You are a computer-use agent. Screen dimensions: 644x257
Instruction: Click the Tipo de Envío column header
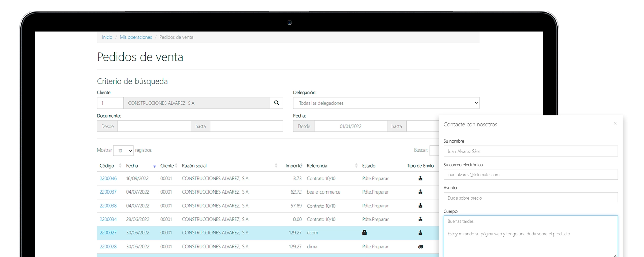click(x=420, y=166)
